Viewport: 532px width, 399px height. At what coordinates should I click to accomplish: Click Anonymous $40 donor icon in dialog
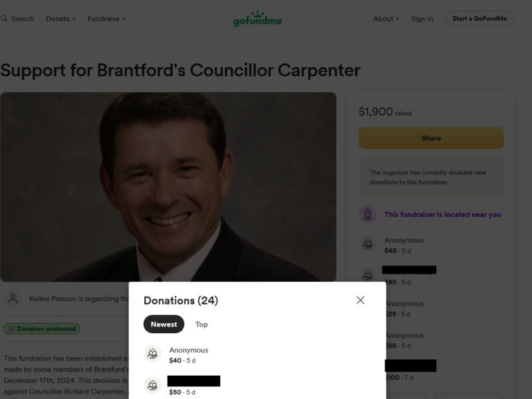coord(152,354)
